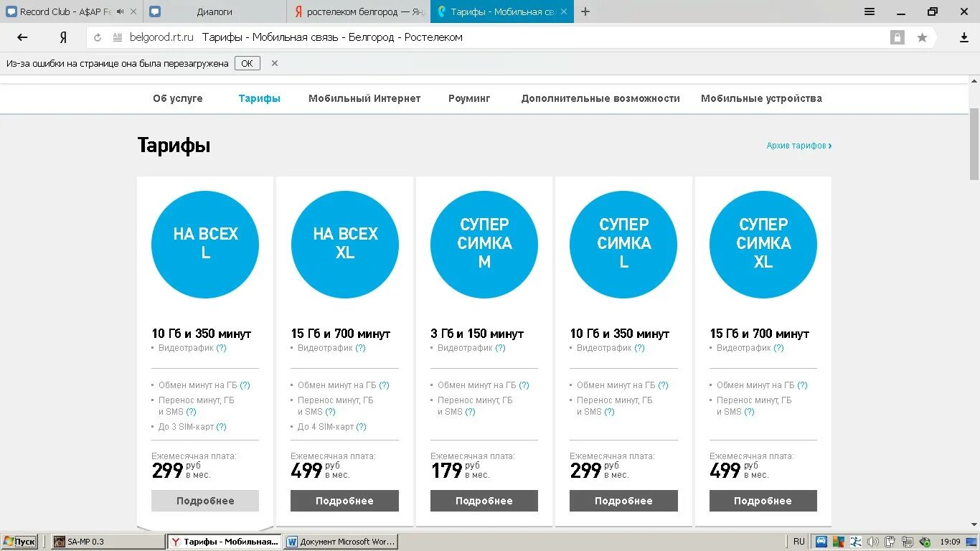The width and height of the screenshot is (980, 551).
Task: Select the Суперсимка L circle
Action: tap(623, 245)
